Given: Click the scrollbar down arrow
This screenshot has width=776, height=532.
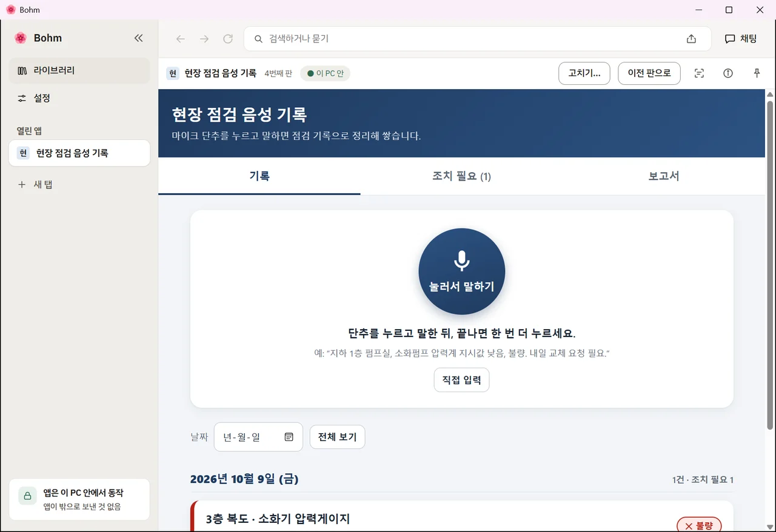Looking at the screenshot, I should coord(771,526).
